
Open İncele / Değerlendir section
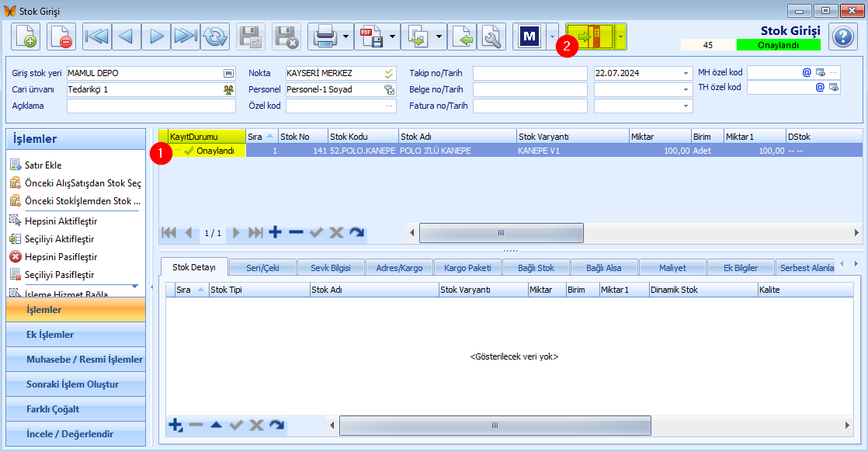76,433
